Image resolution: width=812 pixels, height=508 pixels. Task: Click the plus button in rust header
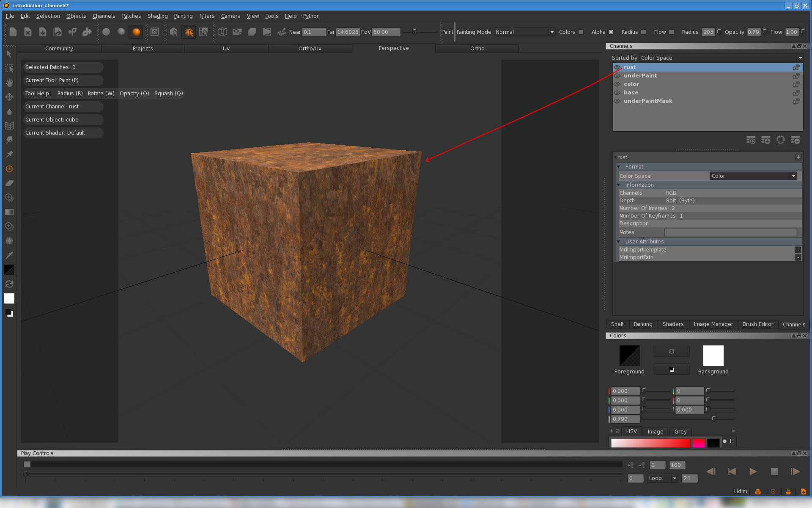click(798, 157)
